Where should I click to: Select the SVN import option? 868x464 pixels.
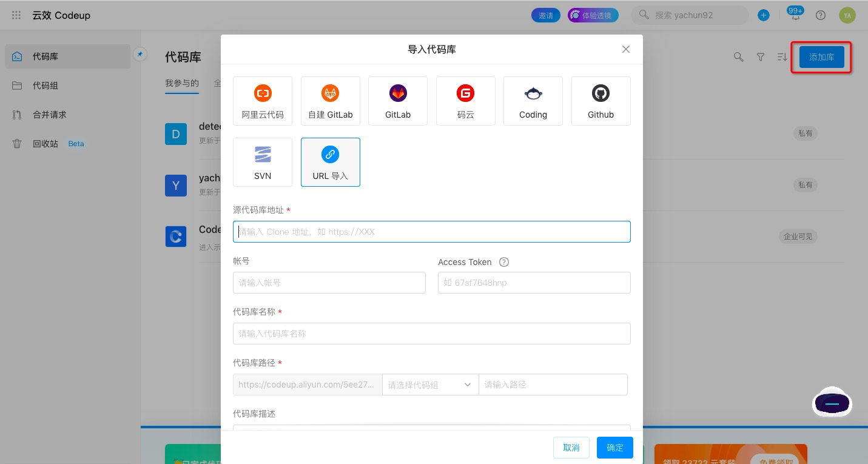(263, 162)
